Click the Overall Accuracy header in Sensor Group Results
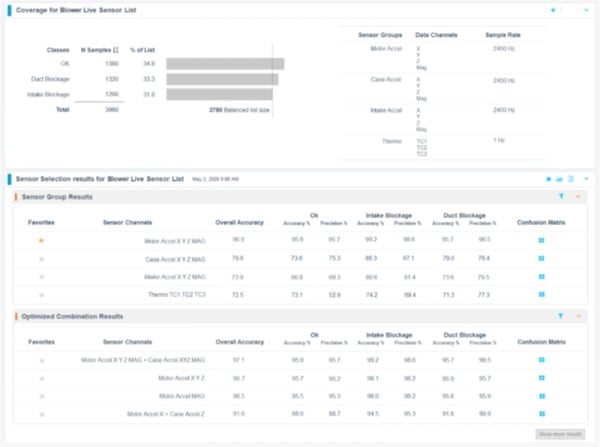Screen dimensions: 600x447 pos(237,222)
